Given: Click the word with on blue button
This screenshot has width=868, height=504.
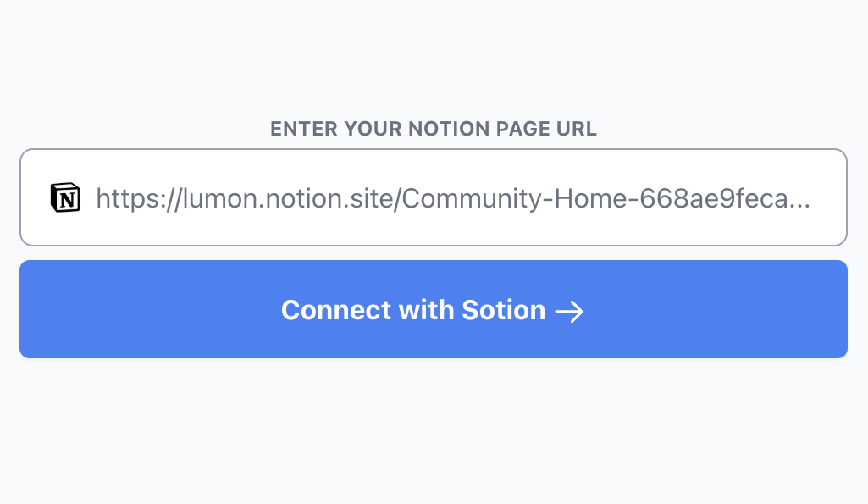Looking at the screenshot, I should click(426, 310).
